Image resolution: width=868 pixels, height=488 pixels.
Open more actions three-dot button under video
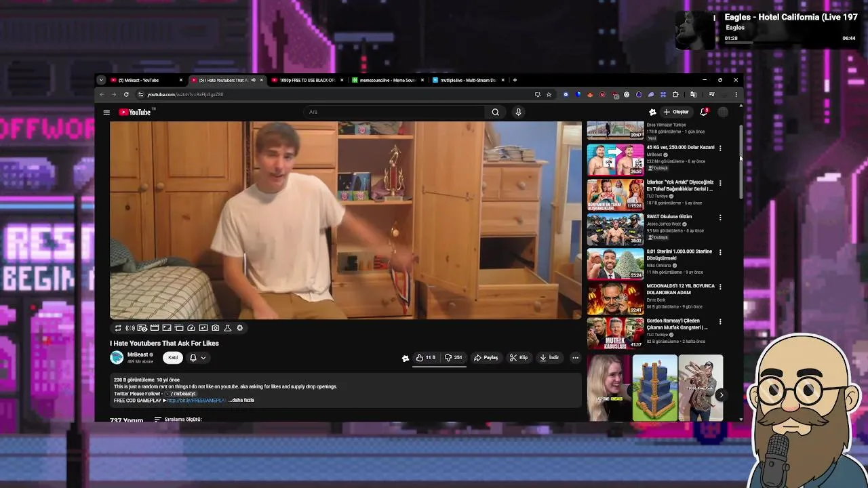[575, 358]
